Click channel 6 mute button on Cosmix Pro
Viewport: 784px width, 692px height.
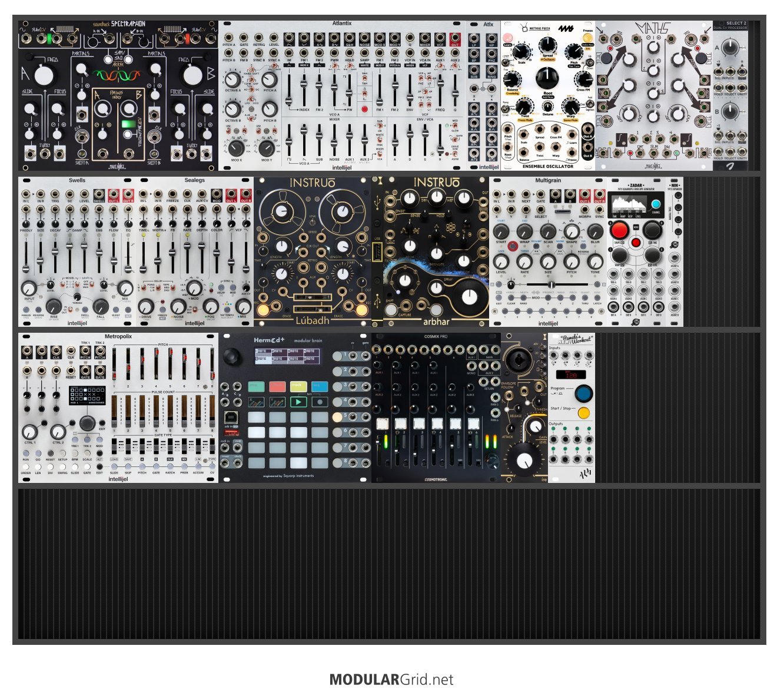click(x=473, y=423)
